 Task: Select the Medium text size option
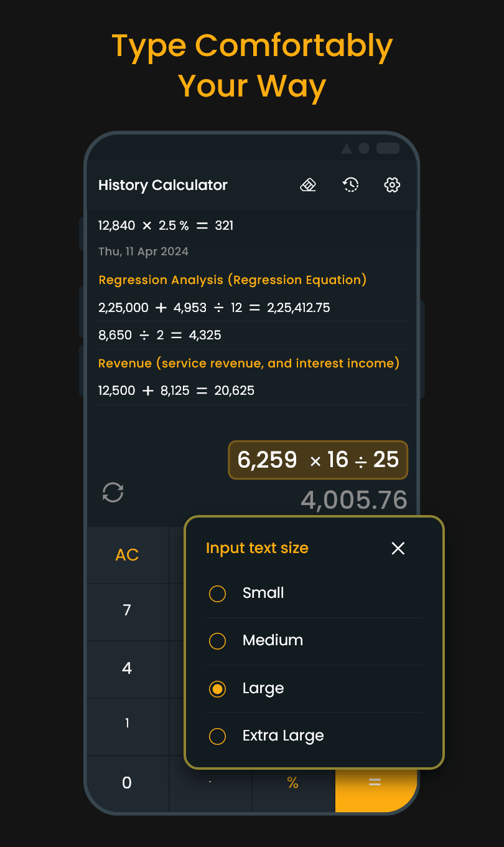tap(217, 641)
